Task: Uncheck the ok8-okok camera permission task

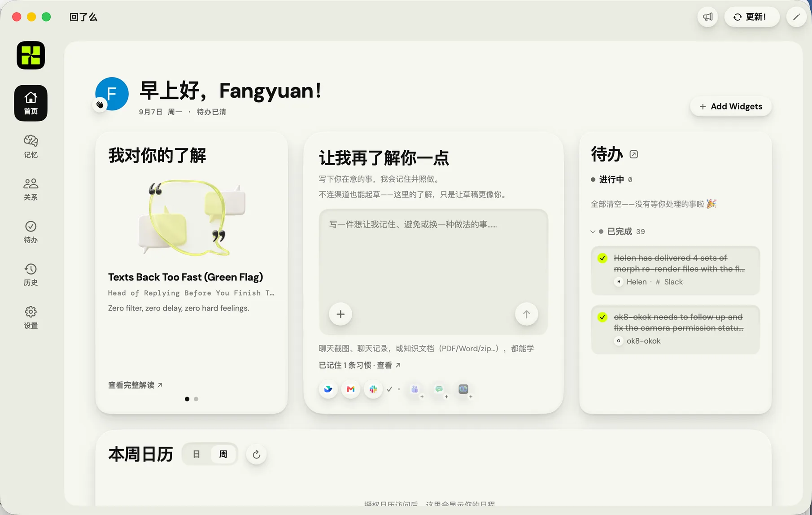Action: (x=602, y=317)
